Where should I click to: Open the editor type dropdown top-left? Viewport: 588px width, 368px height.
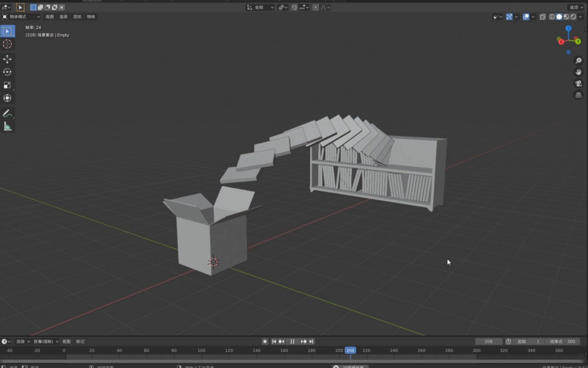(6, 7)
